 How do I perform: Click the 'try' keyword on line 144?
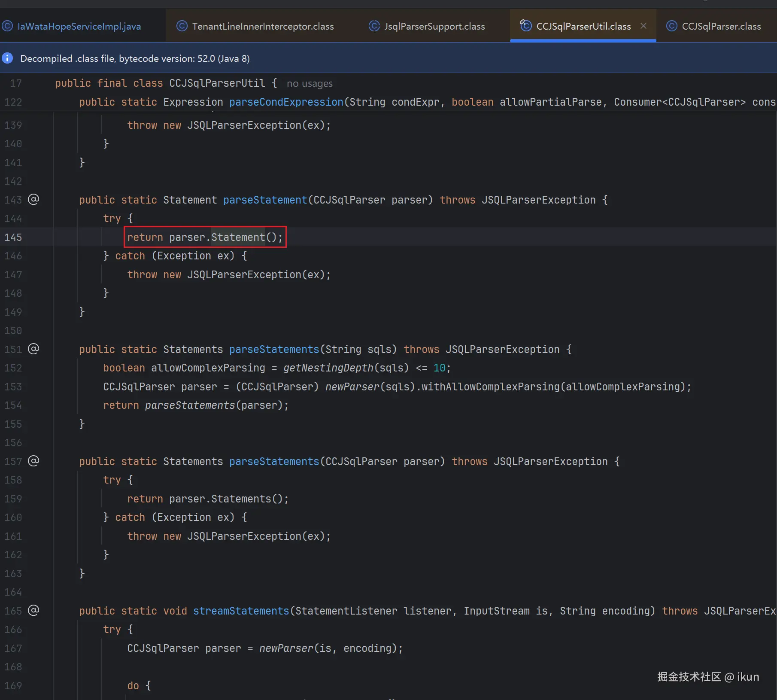point(112,218)
